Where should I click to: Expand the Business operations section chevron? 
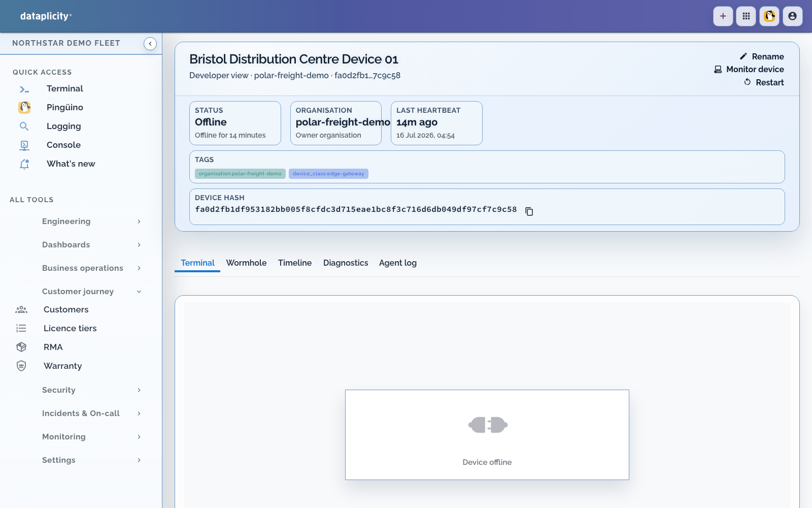point(139,268)
